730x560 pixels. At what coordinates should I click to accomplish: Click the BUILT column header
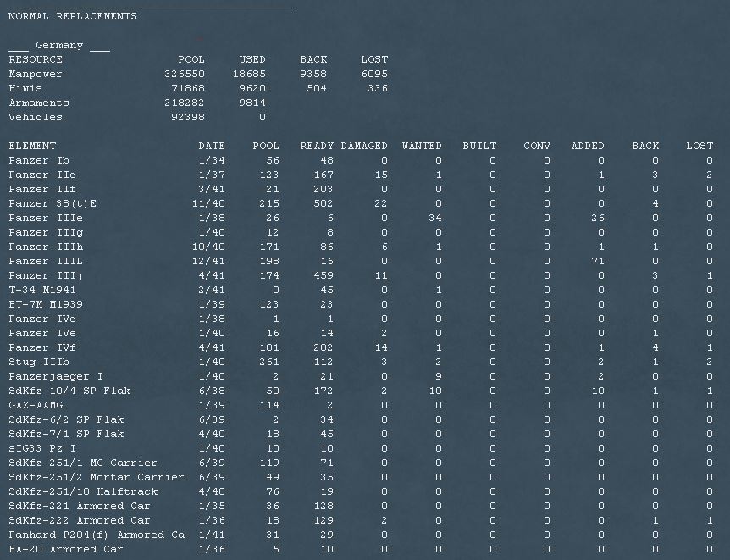[479, 146]
